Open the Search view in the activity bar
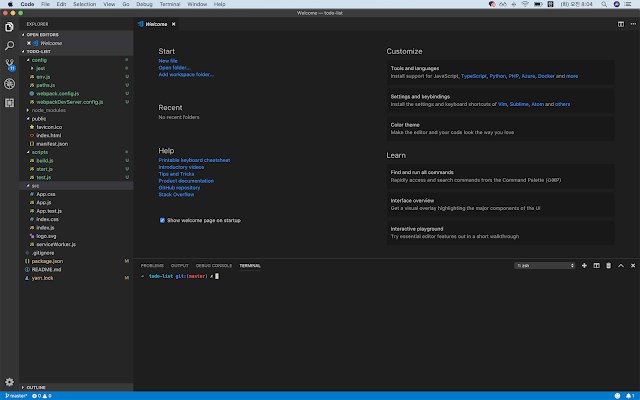 (9, 45)
